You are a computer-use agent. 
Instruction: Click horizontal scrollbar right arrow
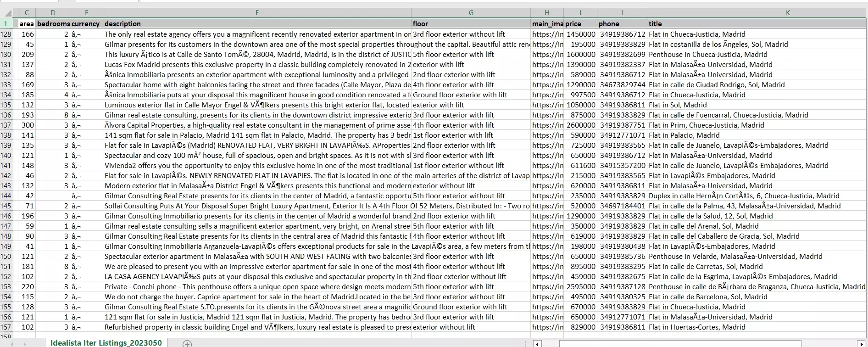pos(861,343)
